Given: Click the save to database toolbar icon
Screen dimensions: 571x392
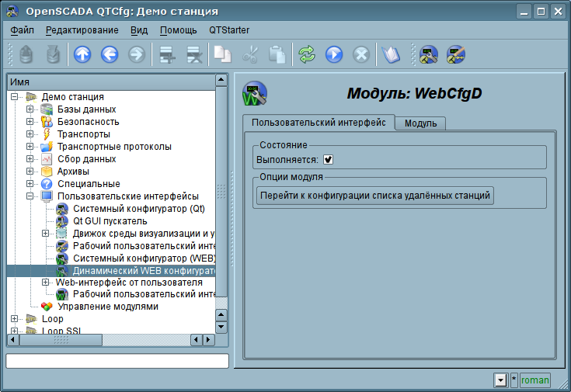Looking at the screenshot, I should 54,54.
